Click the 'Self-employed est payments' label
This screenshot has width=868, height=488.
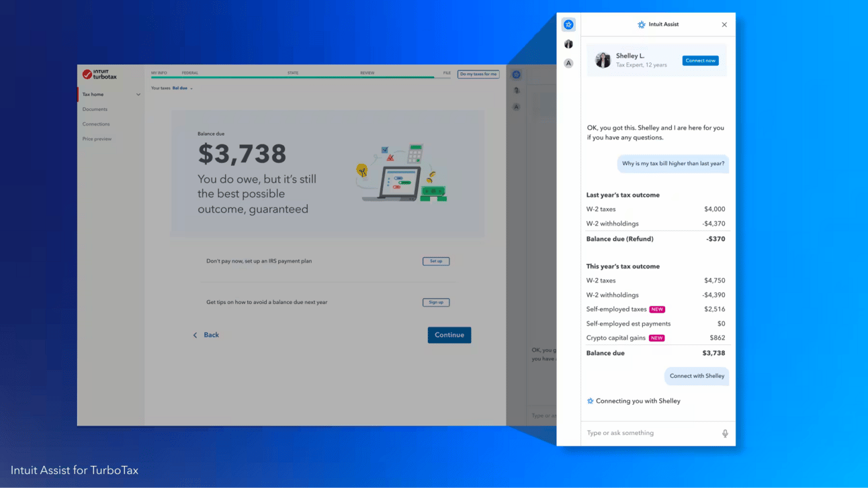[628, 324]
